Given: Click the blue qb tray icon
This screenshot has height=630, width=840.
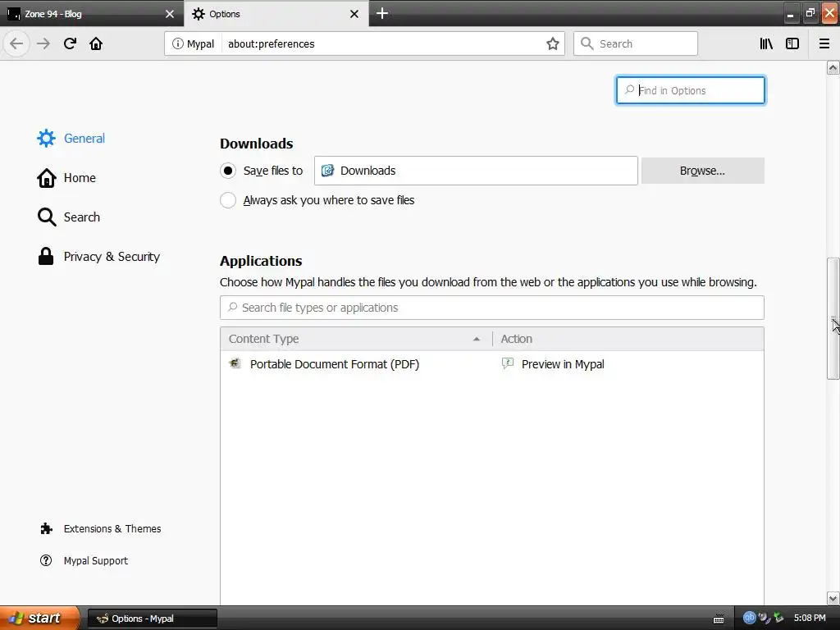Looking at the screenshot, I should tap(749, 618).
